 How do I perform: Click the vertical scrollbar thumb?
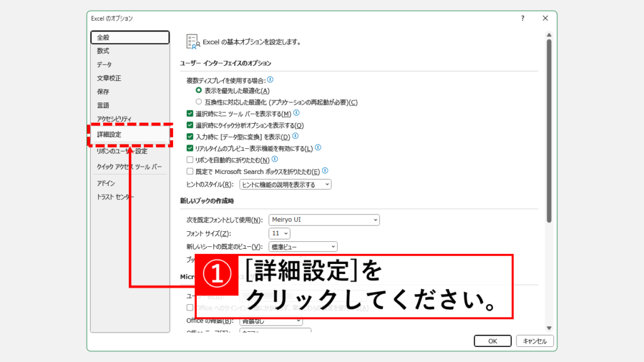(x=549, y=131)
